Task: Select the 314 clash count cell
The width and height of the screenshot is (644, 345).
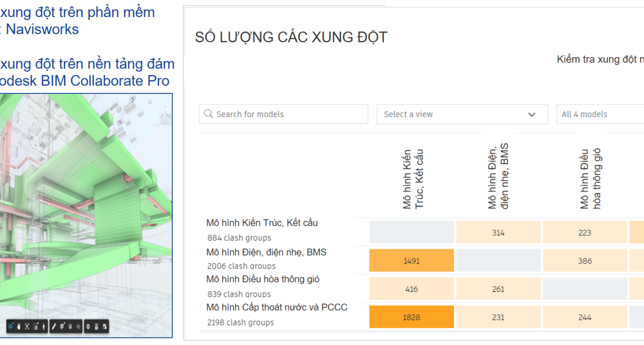Action: (498, 233)
